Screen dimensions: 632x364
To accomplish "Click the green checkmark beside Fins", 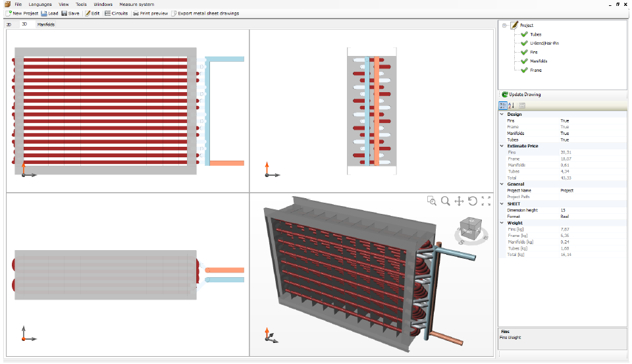I will coord(524,52).
